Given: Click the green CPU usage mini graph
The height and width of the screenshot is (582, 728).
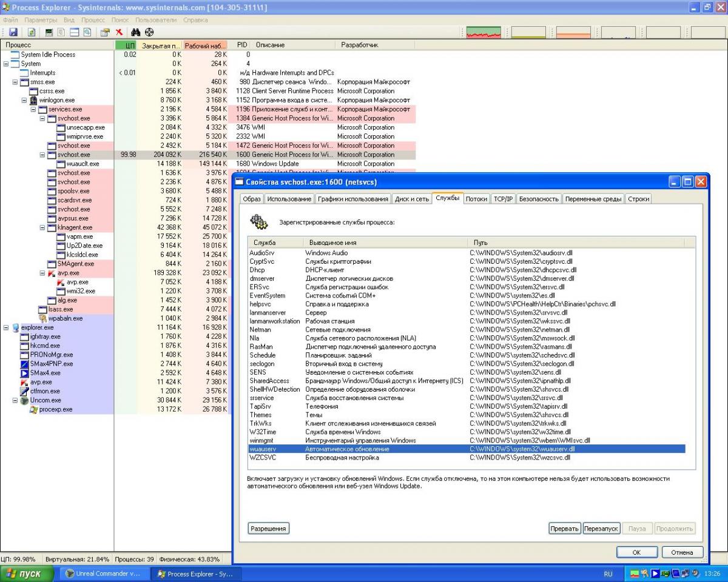Looking at the screenshot, I should [x=484, y=33].
